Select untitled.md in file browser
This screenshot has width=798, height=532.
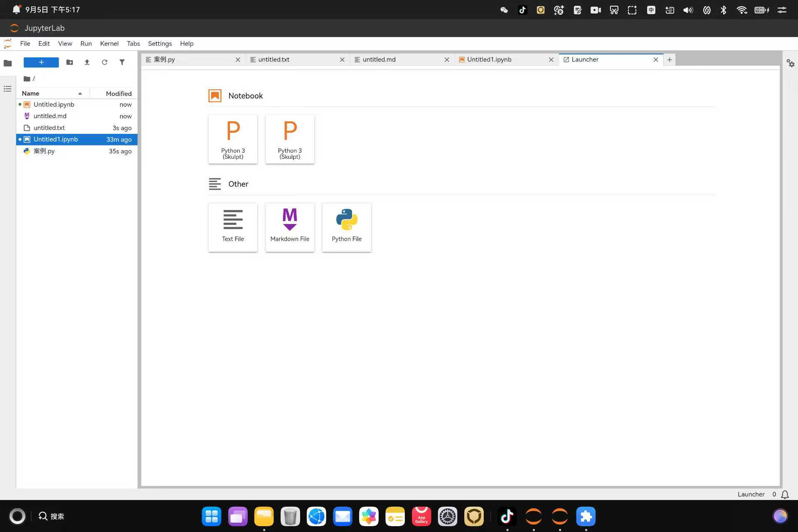[x=77, y=116]
